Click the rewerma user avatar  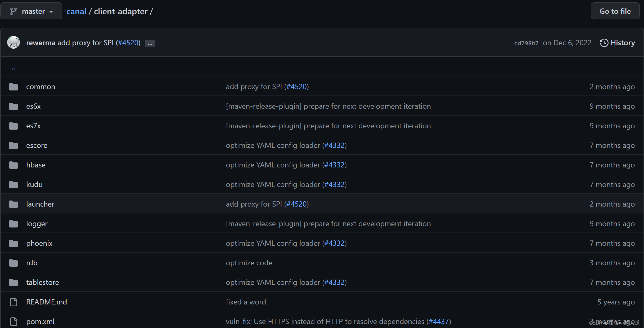pyautogui.click(x=13, y=42)
